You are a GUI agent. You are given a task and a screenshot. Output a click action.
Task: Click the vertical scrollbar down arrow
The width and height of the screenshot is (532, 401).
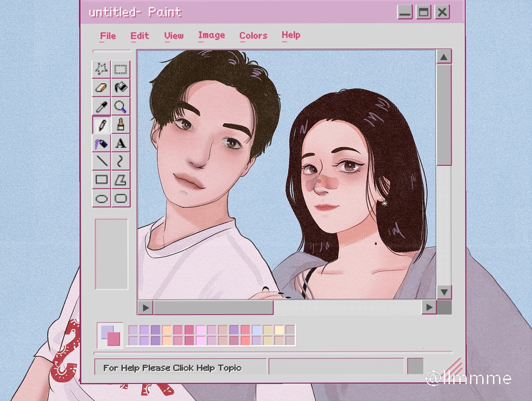point(444,292)
